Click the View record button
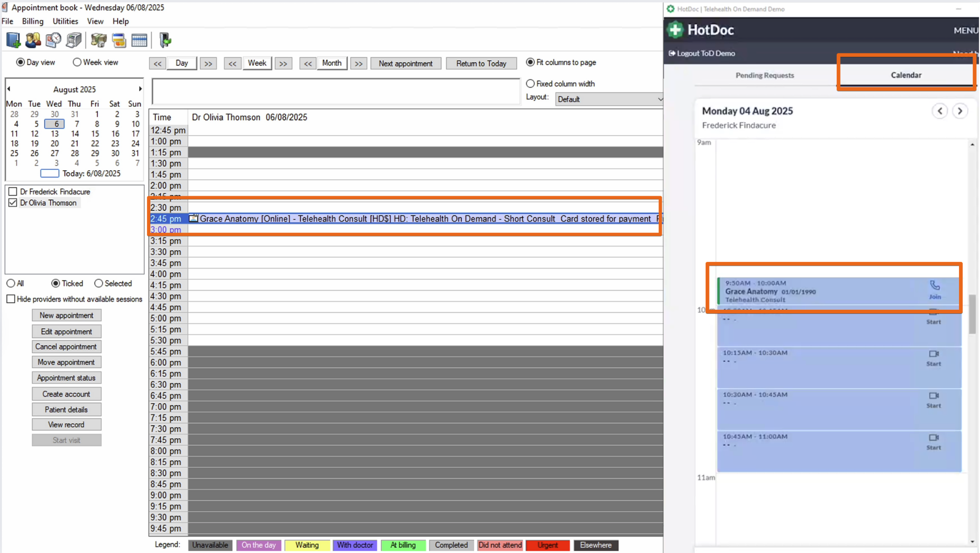 pyautogui.click(x=66, y=425)
